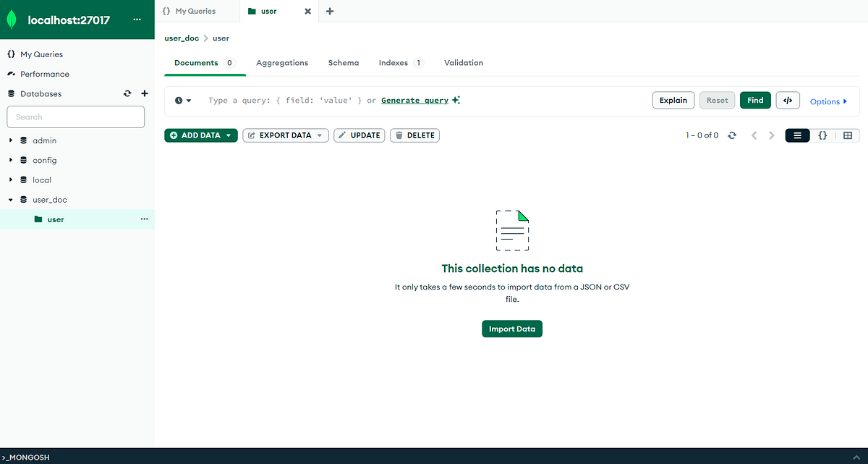Open the user collection's ellipsis actions menu
Image resolution: width=868 pixels, height=464 pixels.
pyautogui.click(x=144, y=219)
